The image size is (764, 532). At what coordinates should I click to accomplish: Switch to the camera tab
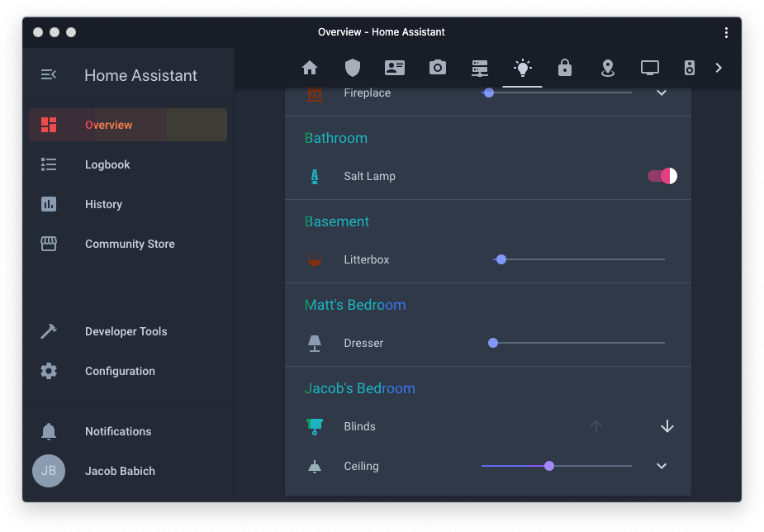tap(438, 68)
